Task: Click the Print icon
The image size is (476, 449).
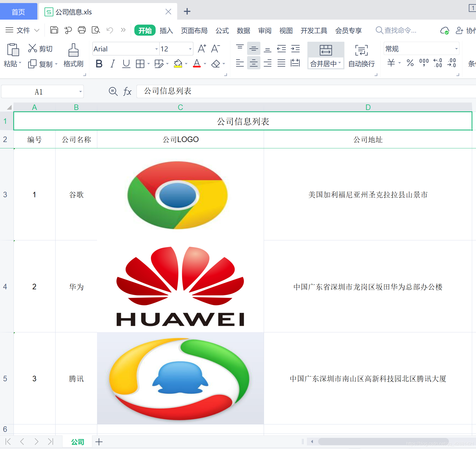Action: click(82, 30)
